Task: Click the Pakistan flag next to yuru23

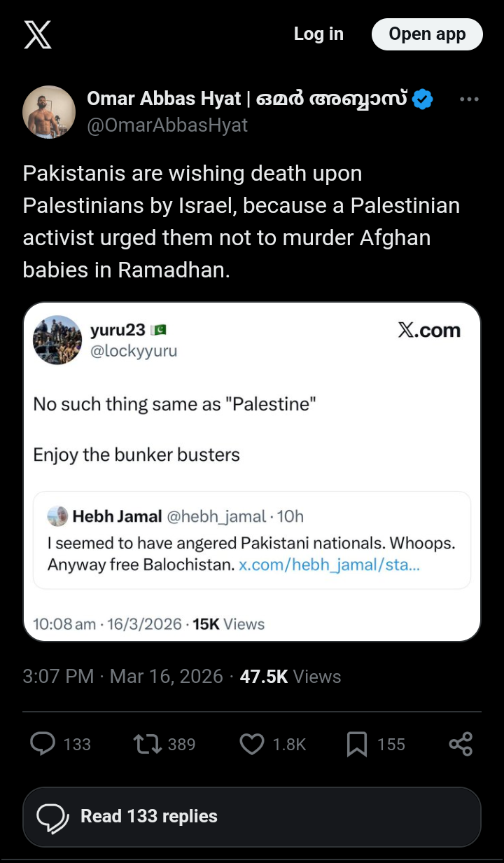Action: 158,330
